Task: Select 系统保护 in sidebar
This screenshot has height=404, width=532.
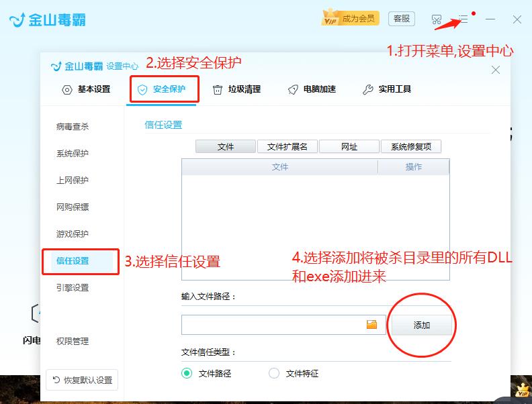Action: pyautogui.click(x=73, y=154)
